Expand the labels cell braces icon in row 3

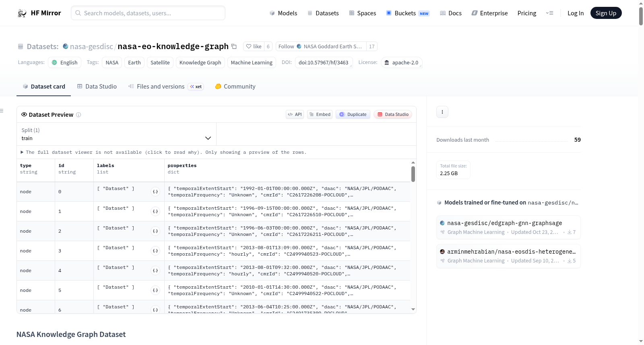(x=155, y=251)
